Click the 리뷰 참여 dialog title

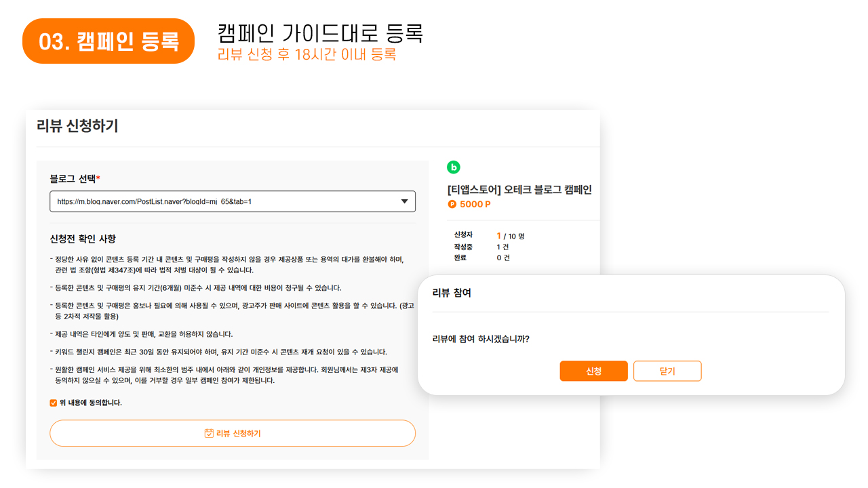(452, 293)
